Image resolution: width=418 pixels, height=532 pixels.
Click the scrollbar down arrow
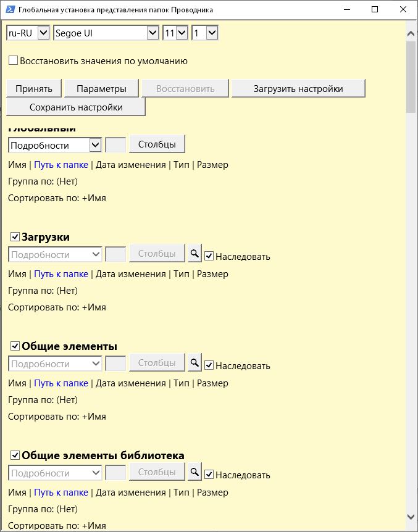click(411, 517)
